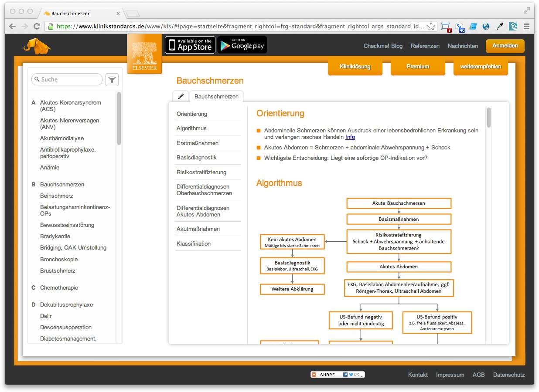Click the Anmelden login button

505,46
